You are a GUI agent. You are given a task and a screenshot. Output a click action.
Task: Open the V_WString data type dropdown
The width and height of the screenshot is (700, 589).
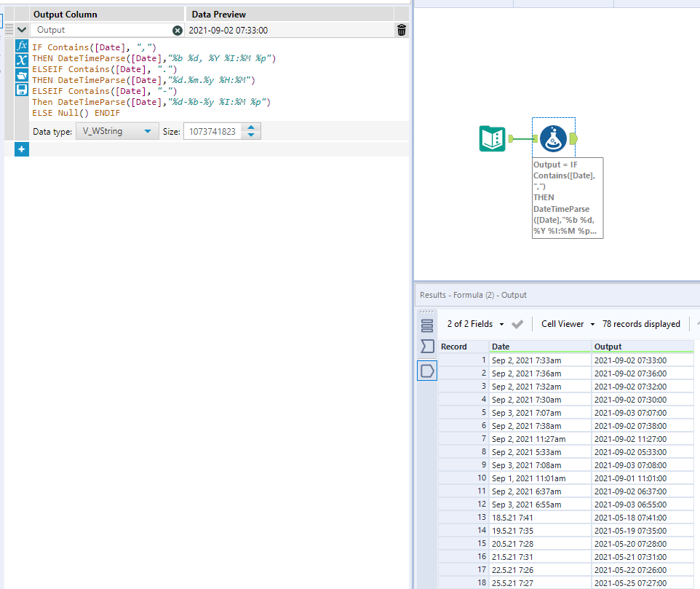point(117,131)
